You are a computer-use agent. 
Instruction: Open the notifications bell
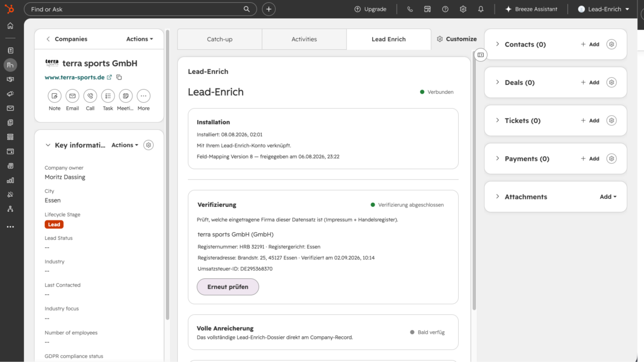[481, 9]
